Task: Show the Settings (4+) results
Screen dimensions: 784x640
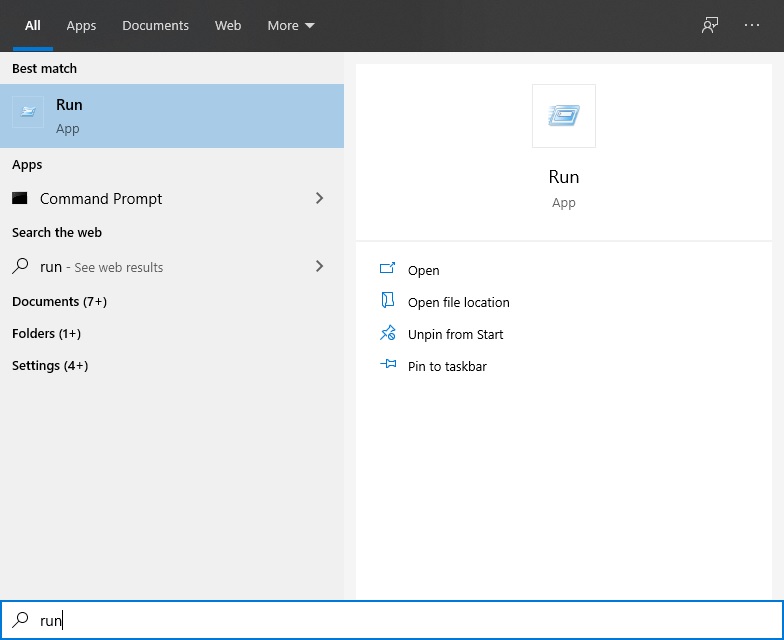Action: 50,365
